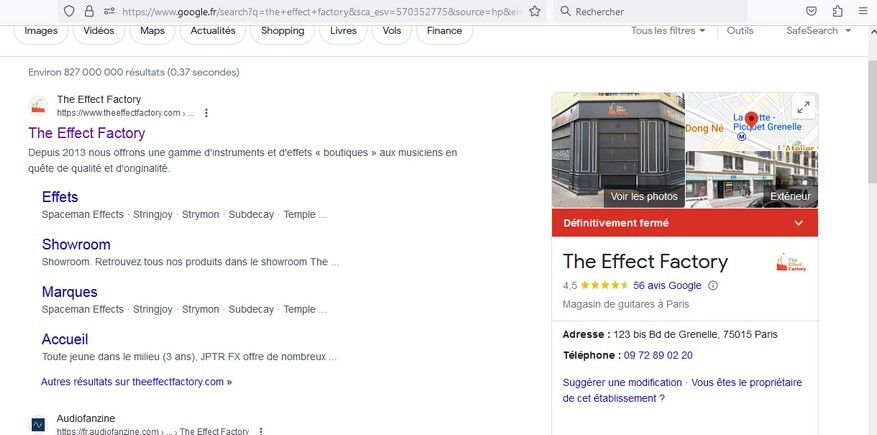Click Vous êtes le propriétaire link
Viewport: 877px width, 435px height.
pos(682,390)
